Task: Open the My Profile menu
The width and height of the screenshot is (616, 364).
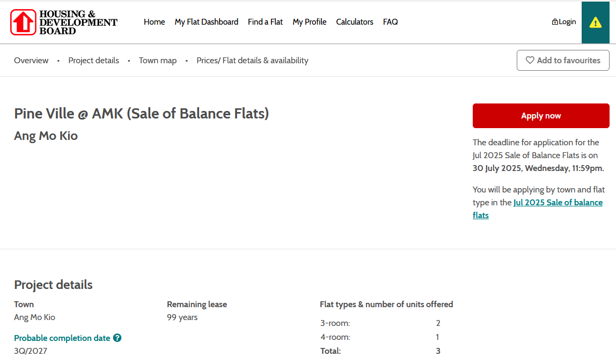Action: click(310, 22)
